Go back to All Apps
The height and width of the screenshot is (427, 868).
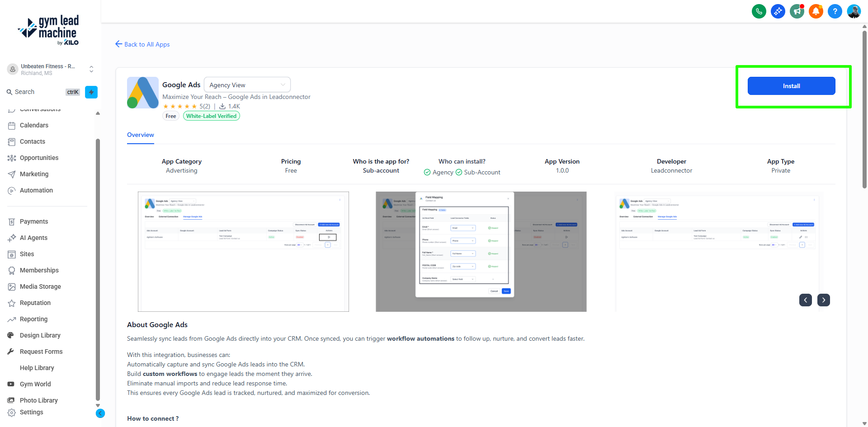[x=143, y=44]
